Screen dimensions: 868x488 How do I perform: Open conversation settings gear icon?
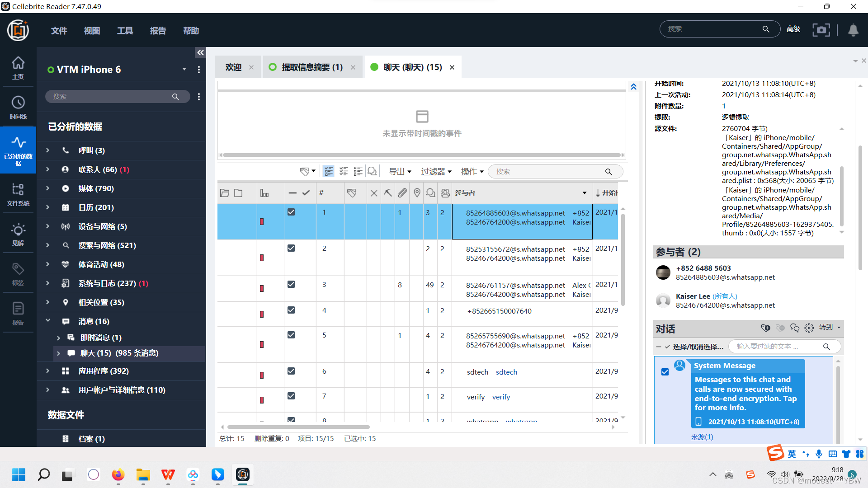(809, 328)
